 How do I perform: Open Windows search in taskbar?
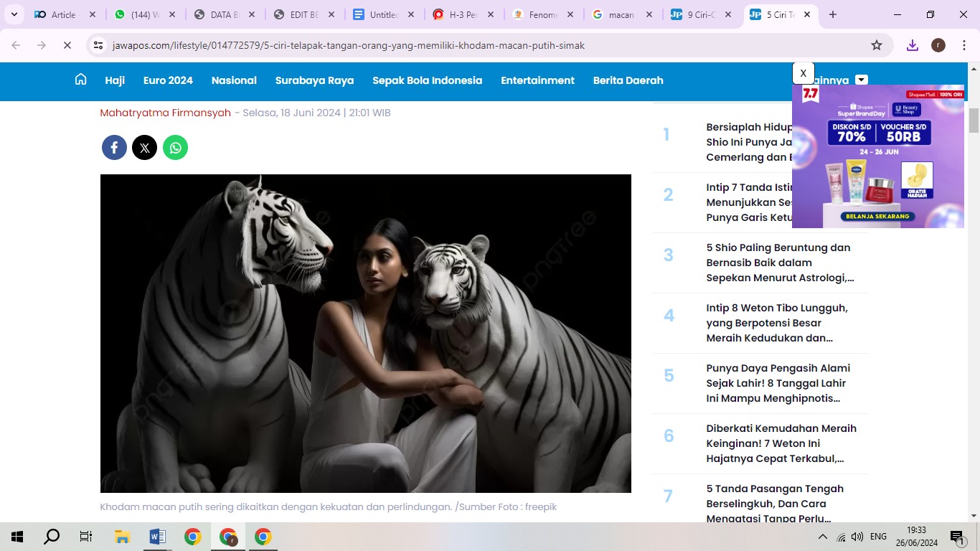click(52, 537)
